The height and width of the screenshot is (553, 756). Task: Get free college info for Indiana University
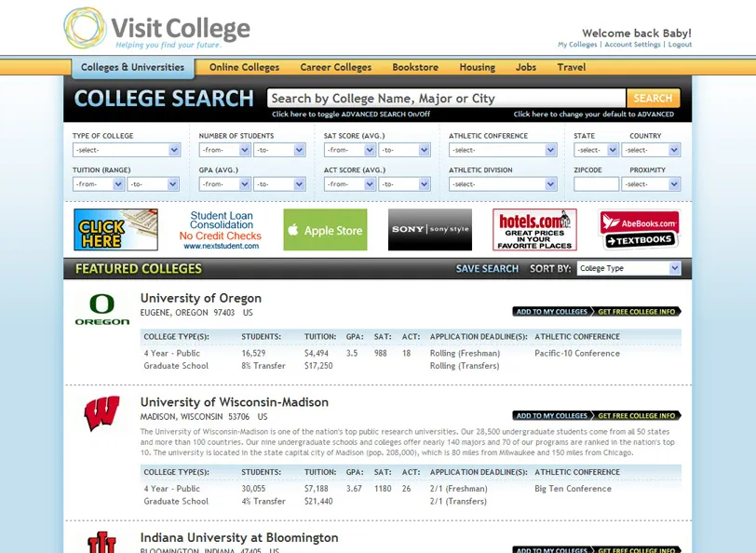[x=637, y=549]
